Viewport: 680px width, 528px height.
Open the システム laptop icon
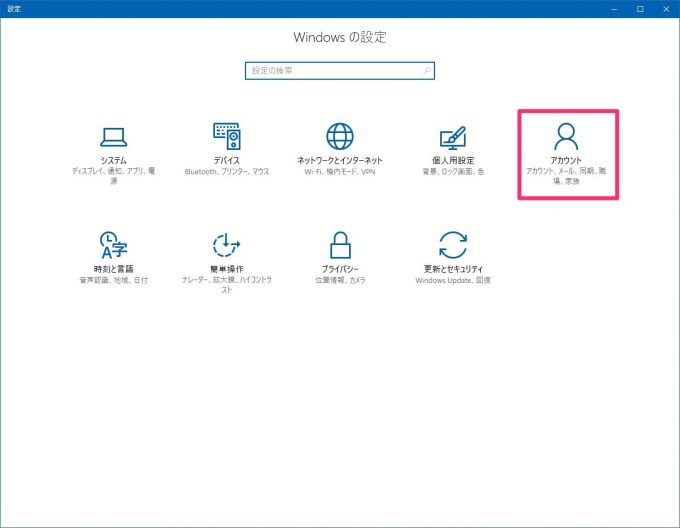(x=114, y=137)
